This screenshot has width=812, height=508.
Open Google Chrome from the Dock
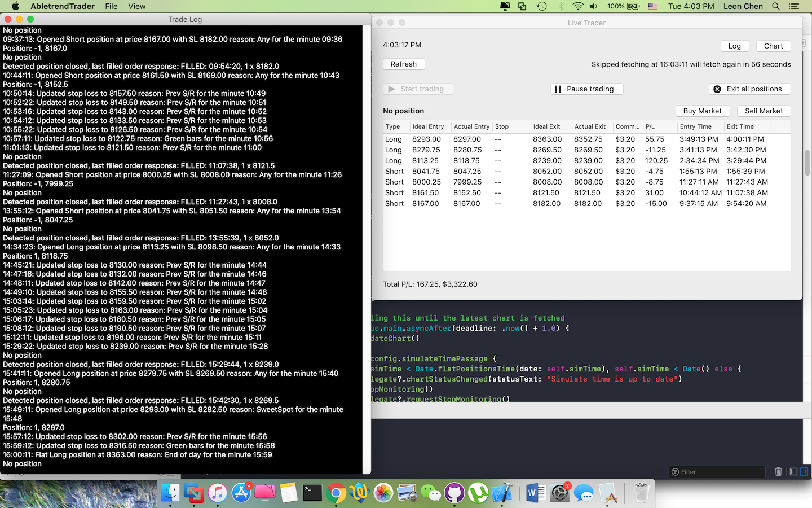coord(336,492)
